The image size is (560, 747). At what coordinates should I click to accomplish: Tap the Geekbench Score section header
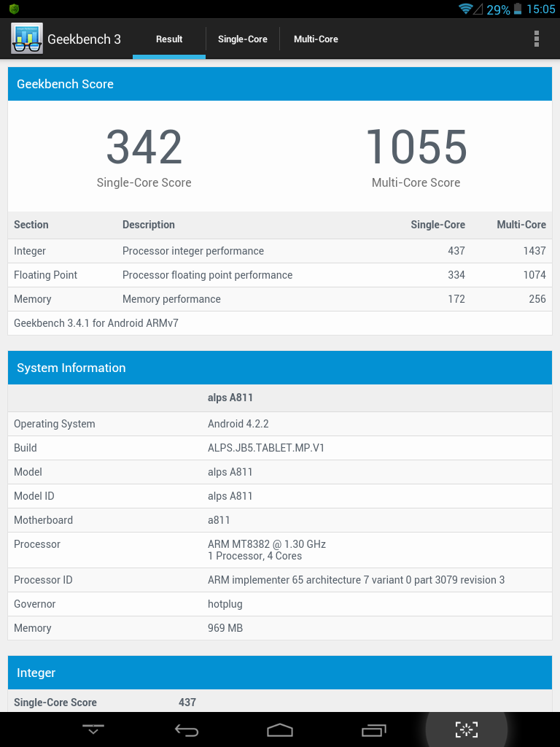click(280, 84)
